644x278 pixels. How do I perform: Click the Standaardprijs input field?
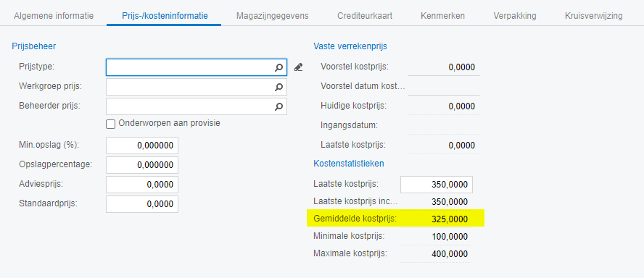coord(142,204)
